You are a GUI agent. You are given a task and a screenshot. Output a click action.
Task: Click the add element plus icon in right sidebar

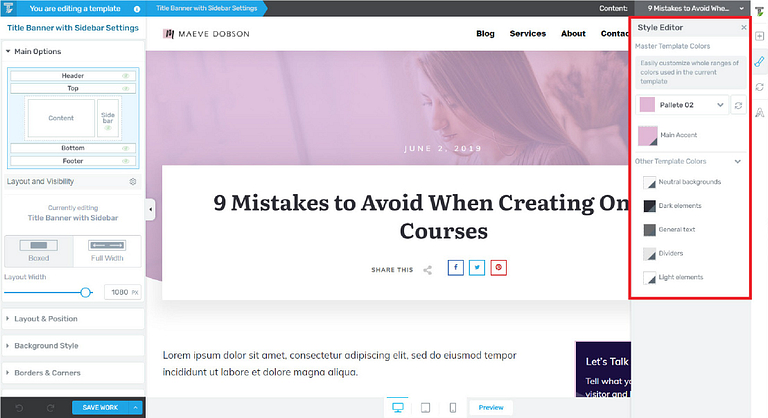click(760, 36)
